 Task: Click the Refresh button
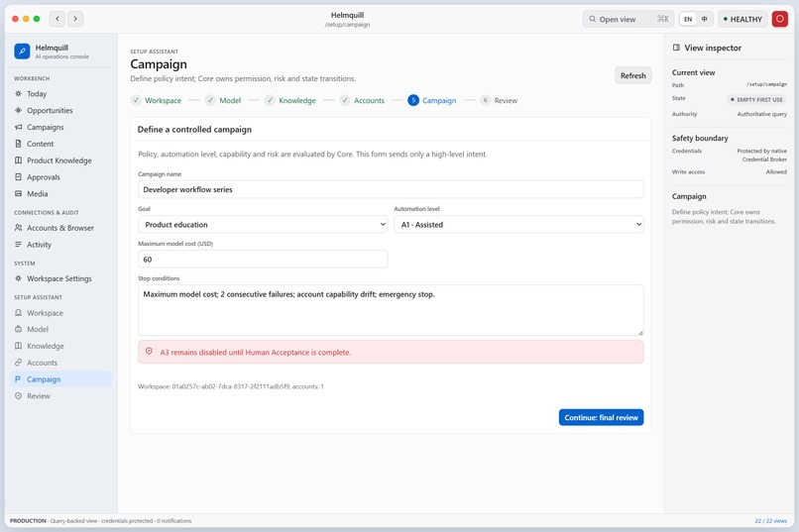click(x=632, y=75)
